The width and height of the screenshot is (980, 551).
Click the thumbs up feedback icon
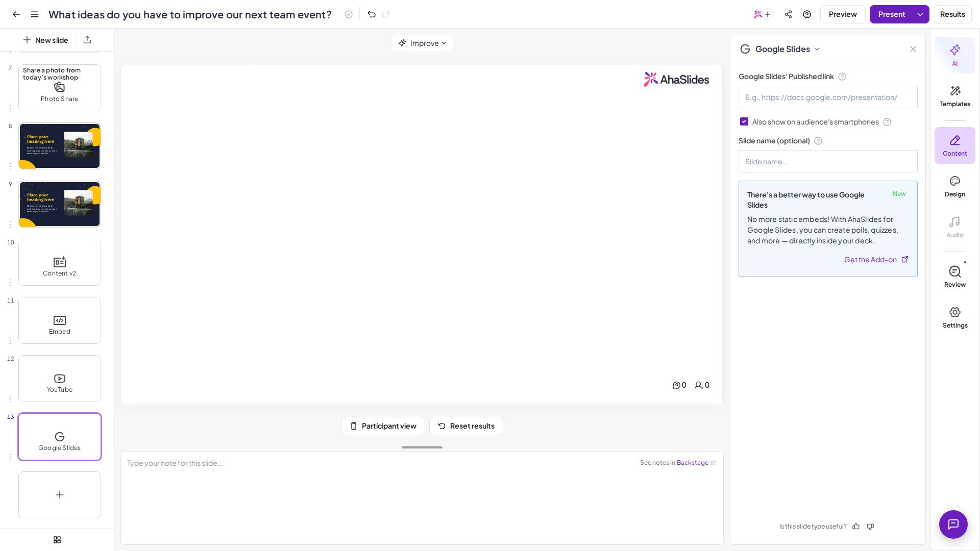(x=856, y=527)
